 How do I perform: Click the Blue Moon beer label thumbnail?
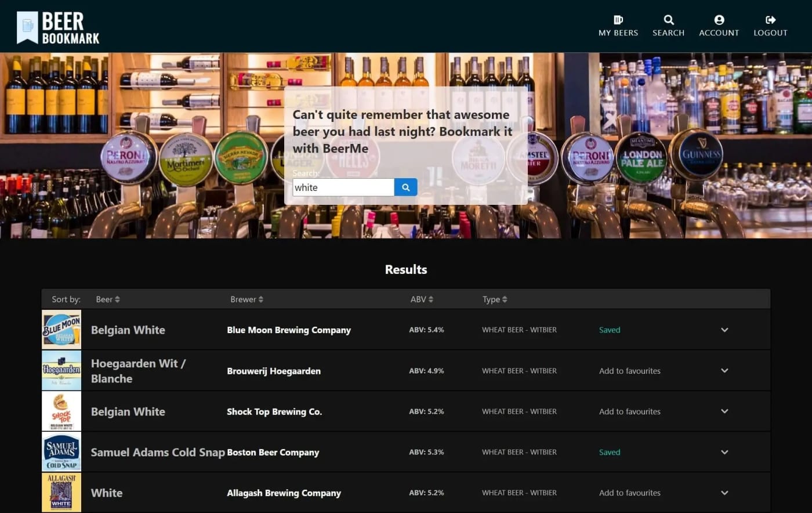(x=61, y=330)
